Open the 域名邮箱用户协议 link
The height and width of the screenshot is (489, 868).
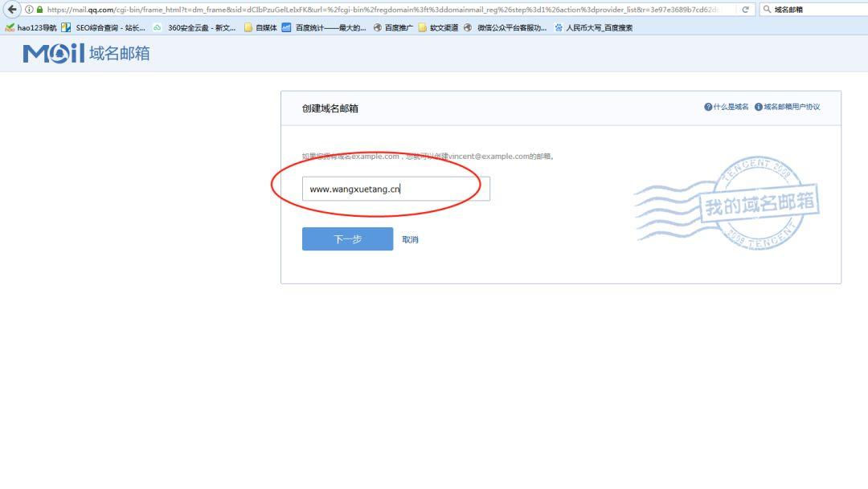click(x=792, y=107)
